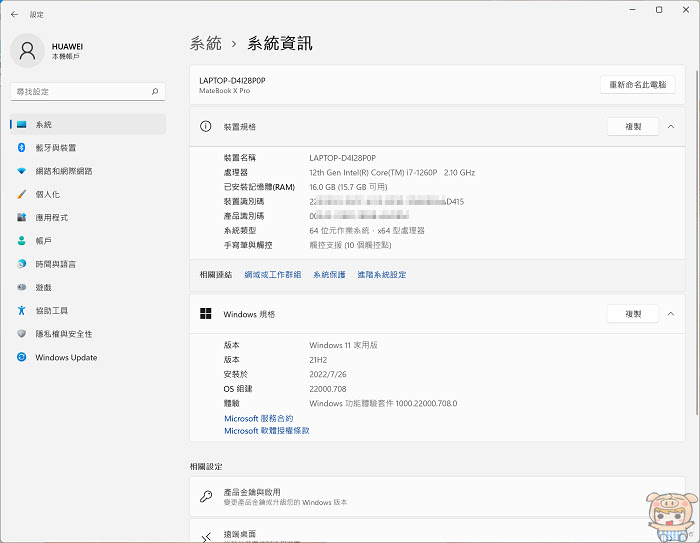Click the 尋找設定 search field
700x543 pixels.
[88, 92]
